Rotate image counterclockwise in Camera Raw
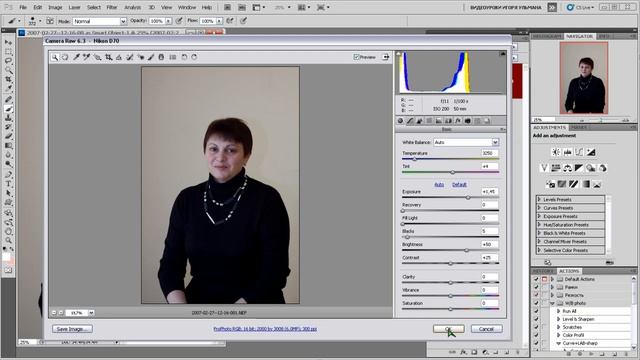The height and width of the screenshot is (360, 640). [x=184, y=58]
